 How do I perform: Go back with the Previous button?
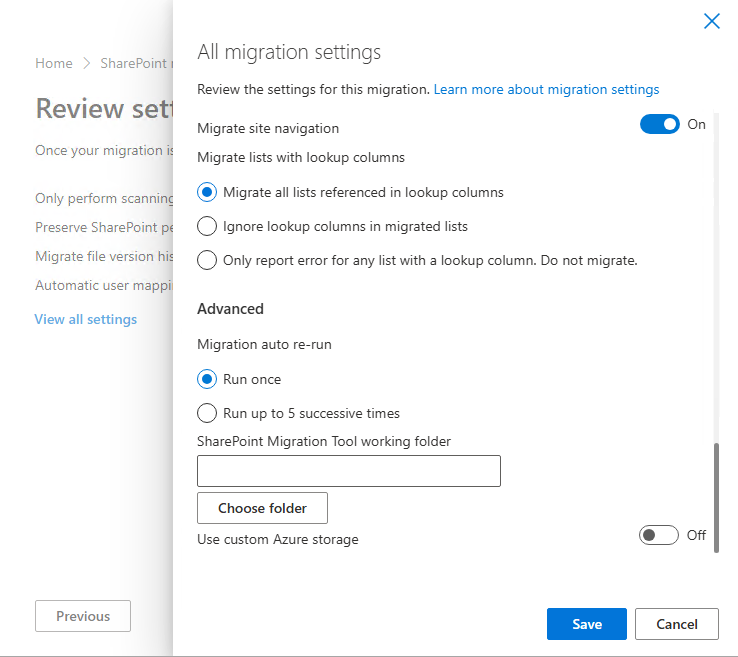83,616
